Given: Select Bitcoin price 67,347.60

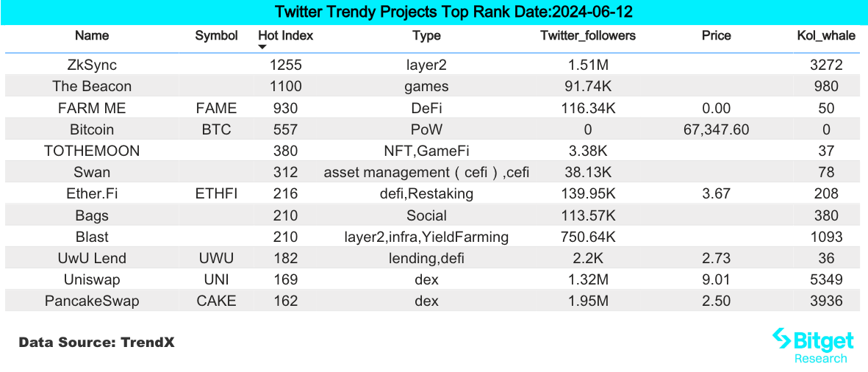Looking at the screenshot, I should click(x=717, y=129).
